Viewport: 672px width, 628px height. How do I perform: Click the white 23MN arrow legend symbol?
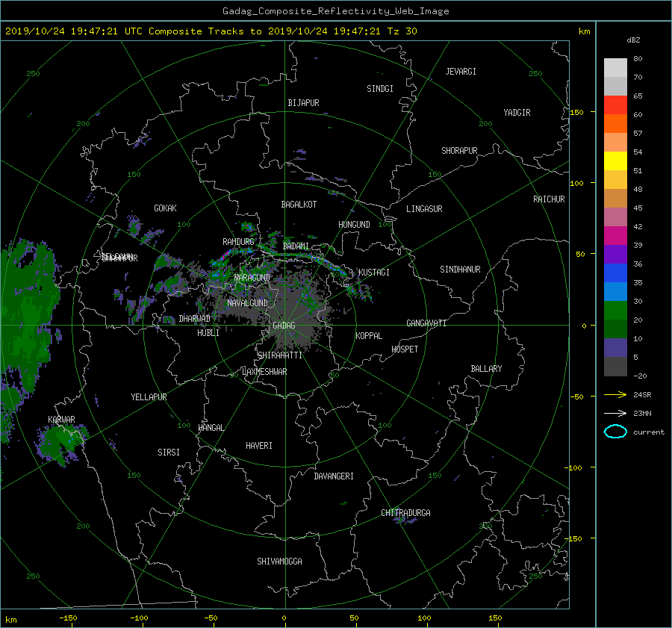click(615, 413)
